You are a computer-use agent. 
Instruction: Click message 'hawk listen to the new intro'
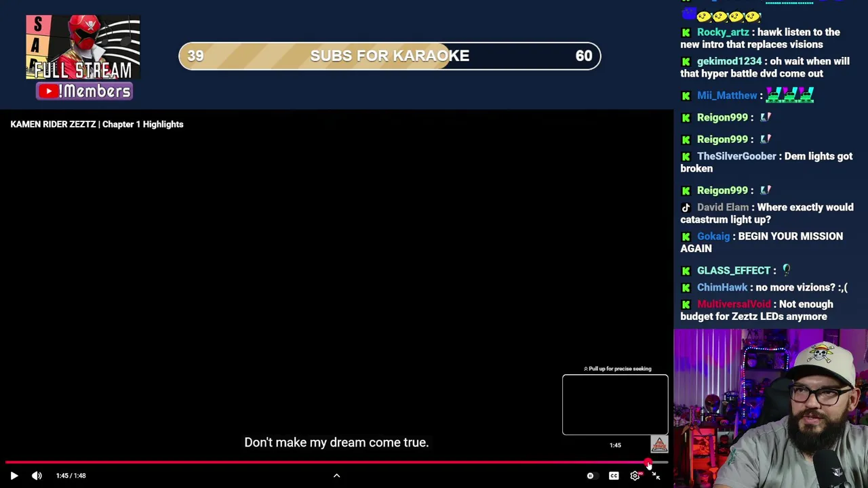760,39
